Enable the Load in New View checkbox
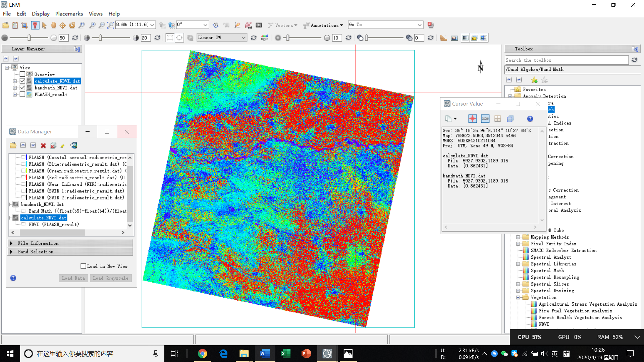Image resolution: width=644 pixels, height=362 pixels. click(x=83, y=266)
